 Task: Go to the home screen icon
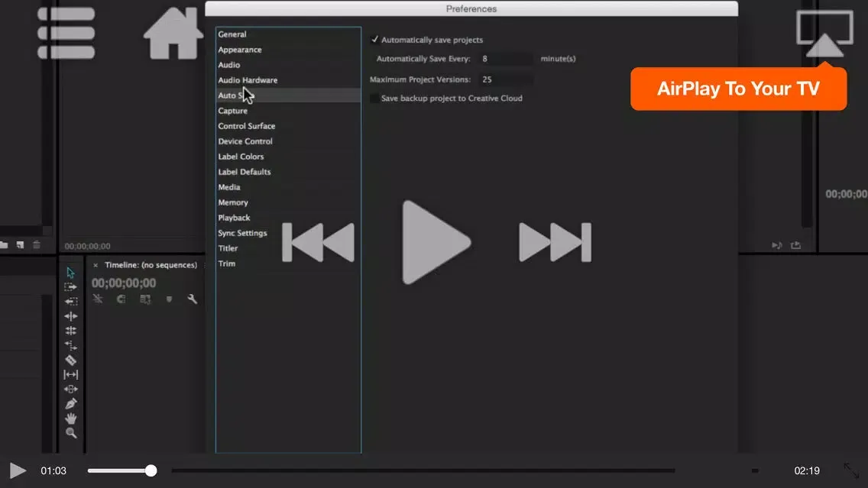173,33
